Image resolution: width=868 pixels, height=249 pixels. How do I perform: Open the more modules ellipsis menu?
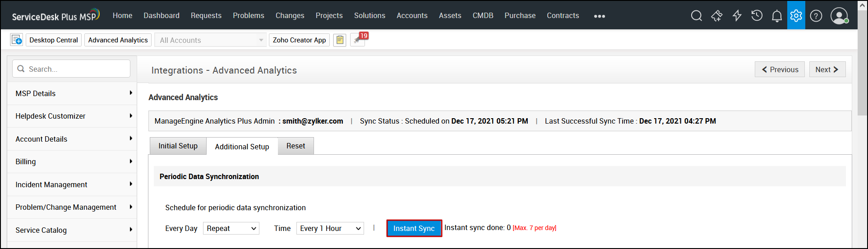click(x=600, y=16)
